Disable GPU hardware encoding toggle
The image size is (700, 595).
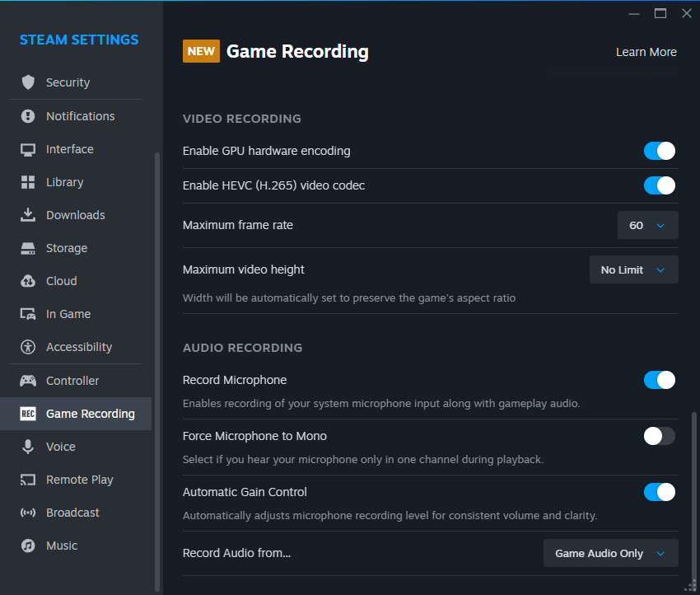coord(659,151)
